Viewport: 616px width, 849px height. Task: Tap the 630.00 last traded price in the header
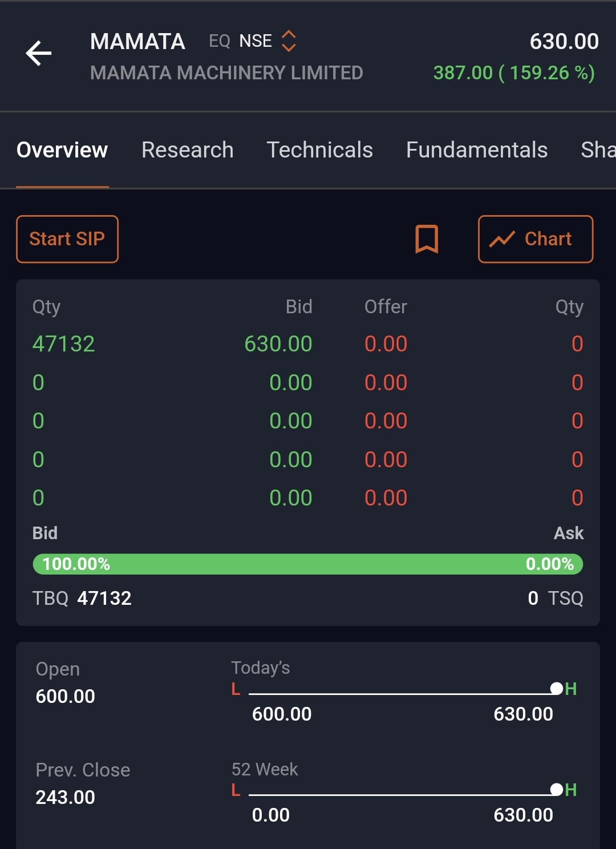[x=564, y=41]
